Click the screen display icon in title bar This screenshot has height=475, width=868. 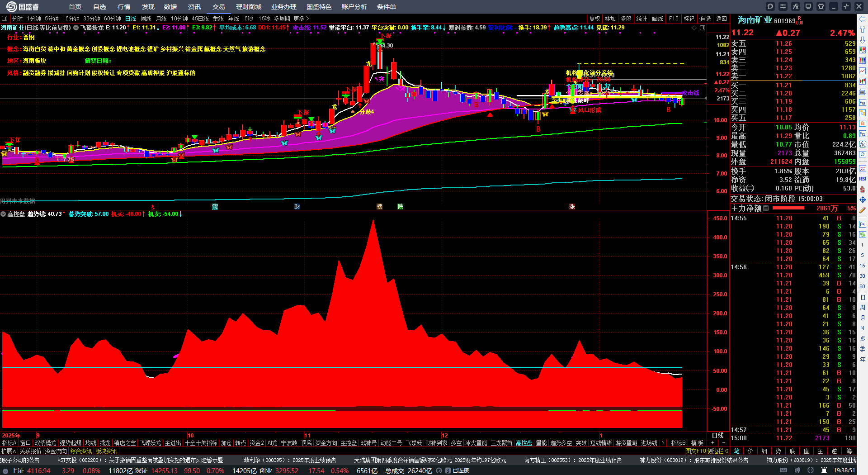(808, 6)
